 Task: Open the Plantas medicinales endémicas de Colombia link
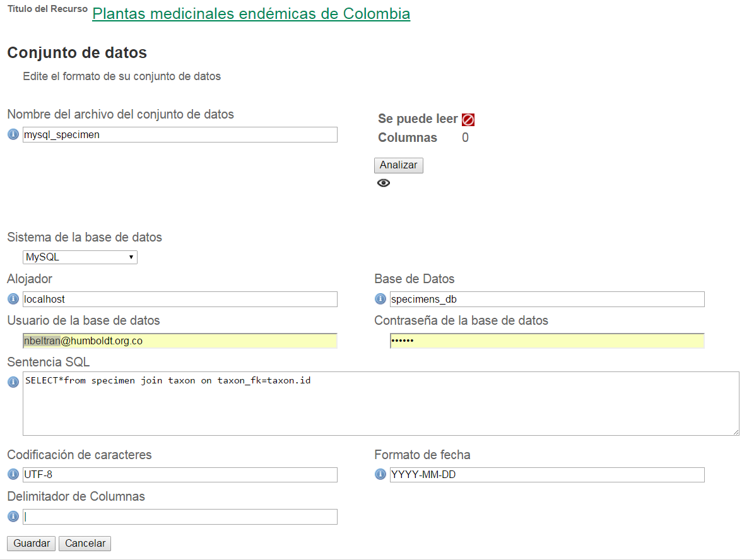251,13
